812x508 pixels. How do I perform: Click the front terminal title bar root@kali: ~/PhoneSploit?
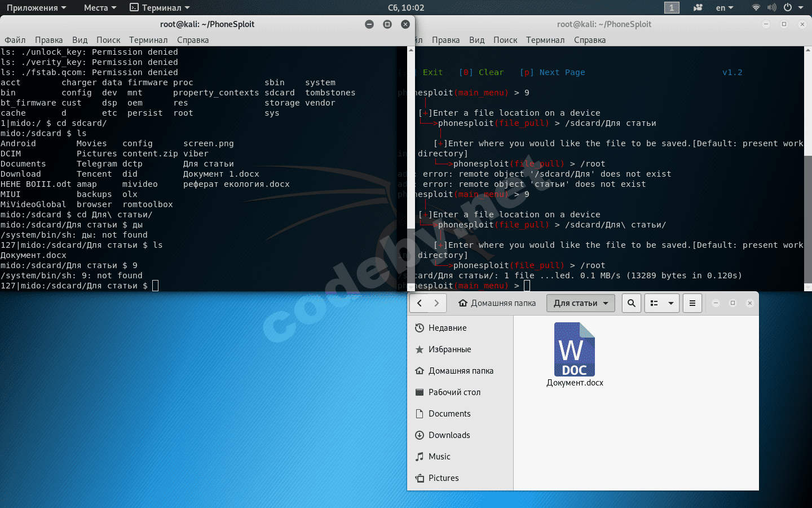point(207,24)
